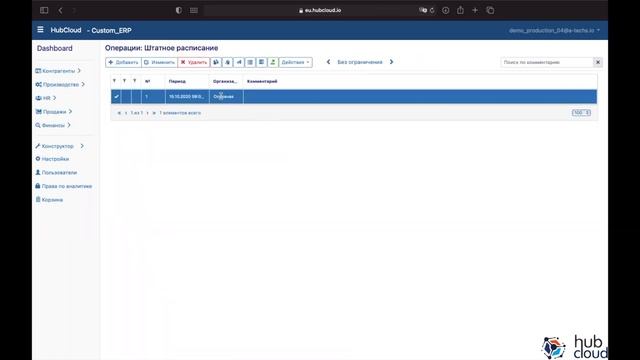
Task: Open the page size 100 selector
Action: pos(581,113)
